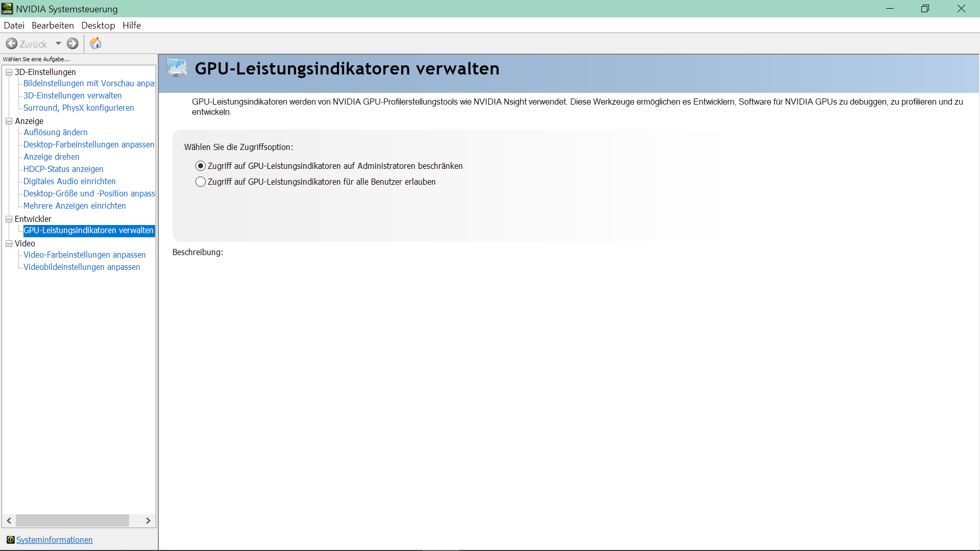Select access restricted to Administratoren radio button
The height and width of the screenshot is (551, 980).
[200, 165]
